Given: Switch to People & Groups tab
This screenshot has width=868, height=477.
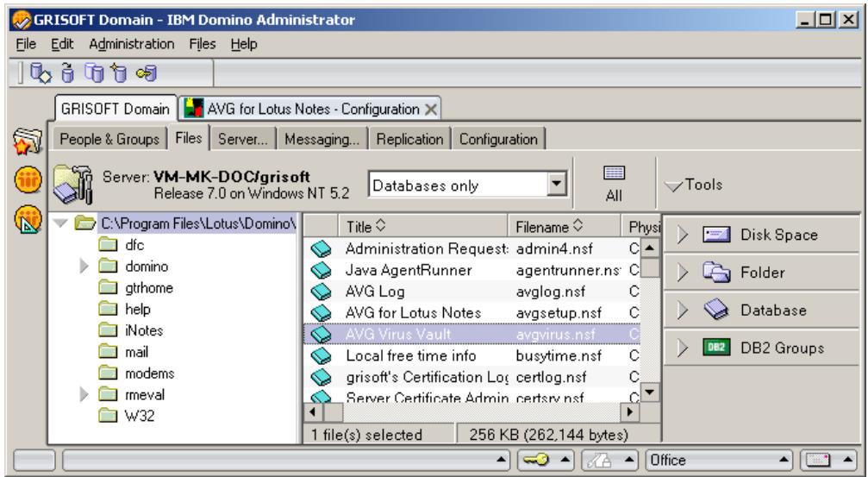Looking at the screenshot, I should pos(109,139).
